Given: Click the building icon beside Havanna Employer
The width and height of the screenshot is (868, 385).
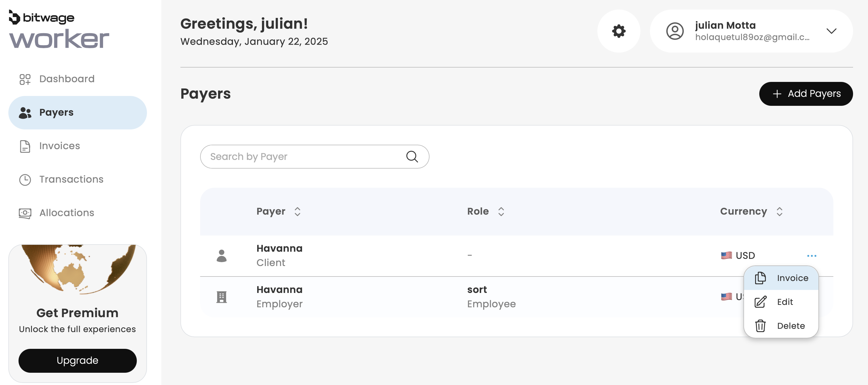Looking at the screenshot, I should (221, 297).
